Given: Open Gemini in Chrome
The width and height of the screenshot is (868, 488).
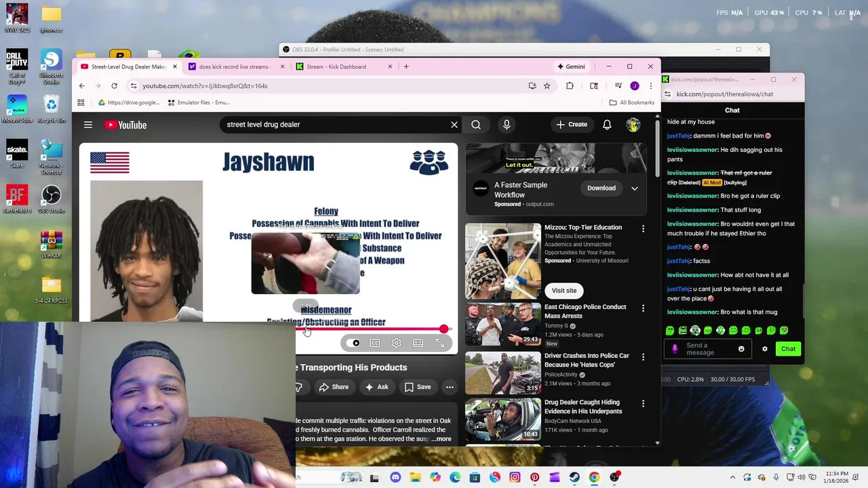Looking at the screenshot, I should pos(571,66).
